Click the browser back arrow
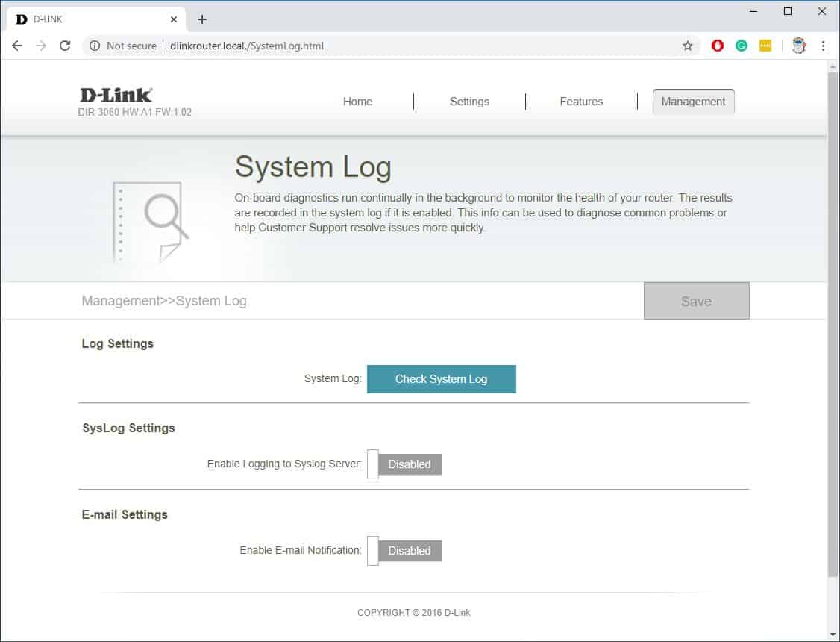This screenshot has width=840, height=642. pos(17,46)
